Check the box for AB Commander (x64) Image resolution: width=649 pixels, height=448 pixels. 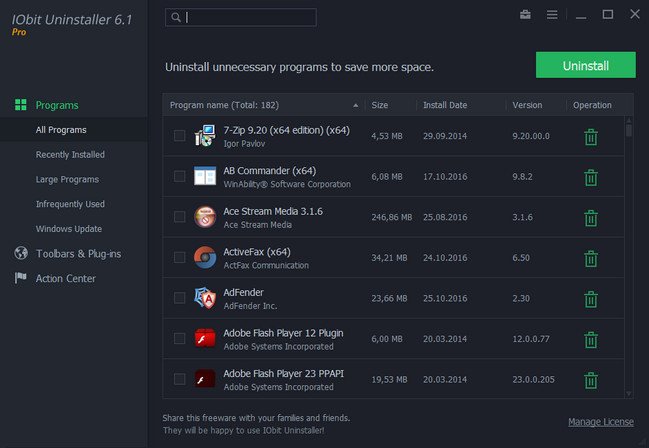click(179, 176)
